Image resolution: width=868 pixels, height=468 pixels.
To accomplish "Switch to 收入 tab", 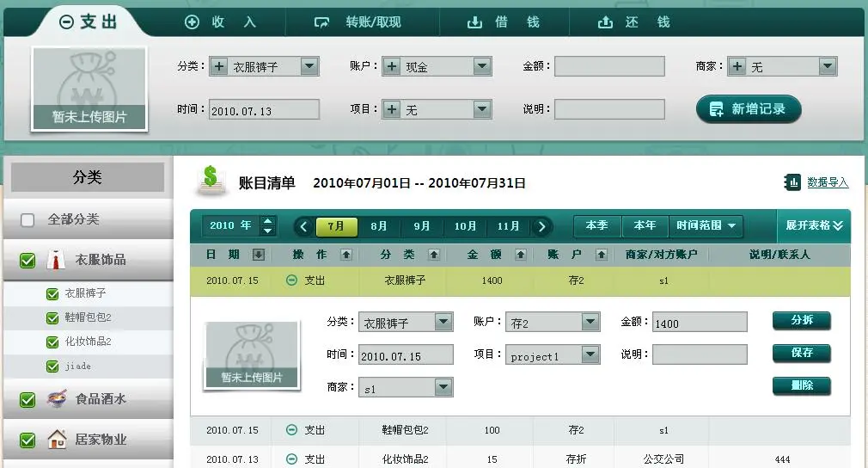I will pos(220,22).
